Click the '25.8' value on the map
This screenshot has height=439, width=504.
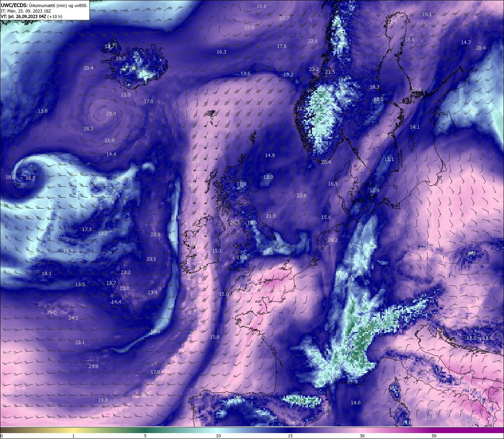coord(326,408)
